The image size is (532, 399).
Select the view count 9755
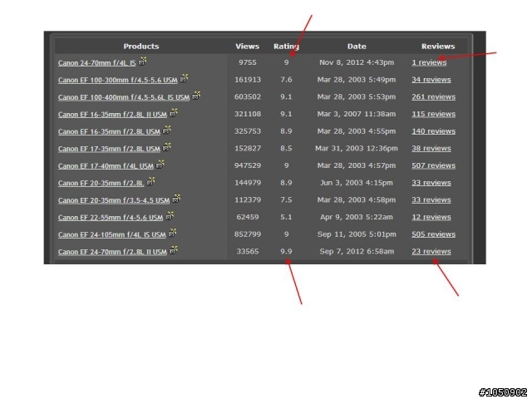(248, 62)
